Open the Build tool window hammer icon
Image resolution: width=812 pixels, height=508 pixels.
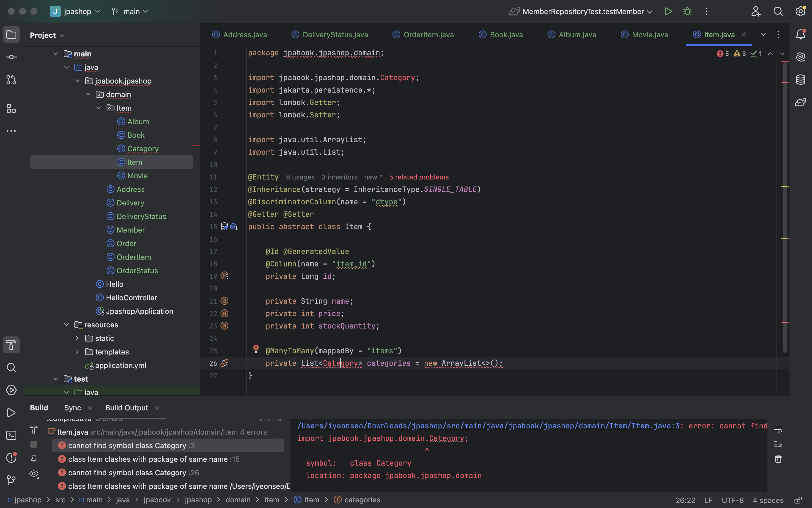coord(11,345)
